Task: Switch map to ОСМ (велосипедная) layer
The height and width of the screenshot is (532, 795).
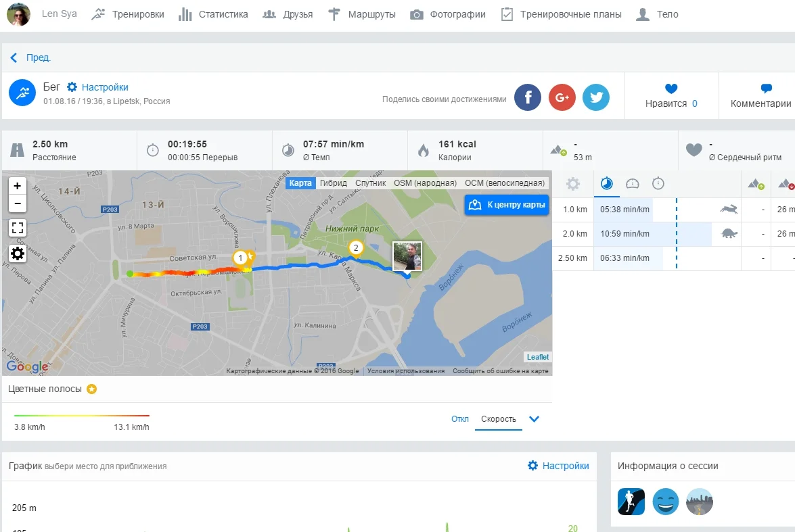Action: point(505,183)
